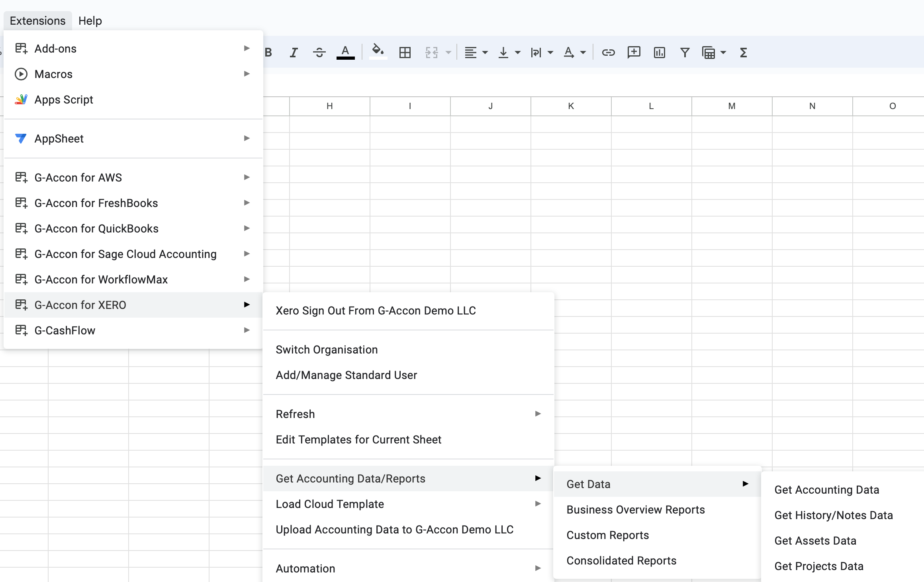Select Consolidated Reports

(x=657, y=561)
